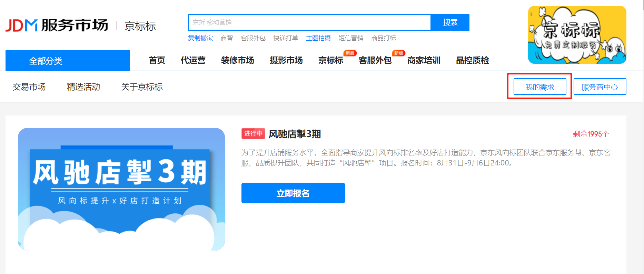
Task: Open the 摄影市场 nav item
Action: 286,60
